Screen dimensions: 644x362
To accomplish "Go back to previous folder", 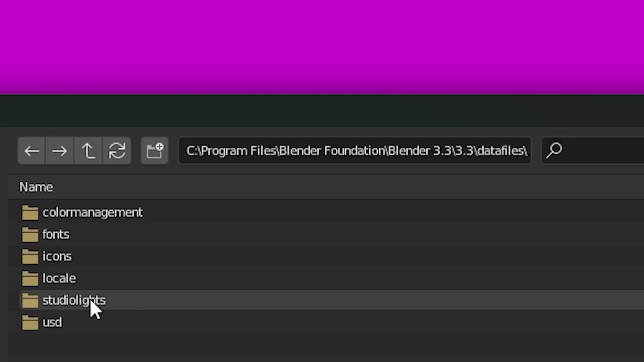I will (32, 151).
